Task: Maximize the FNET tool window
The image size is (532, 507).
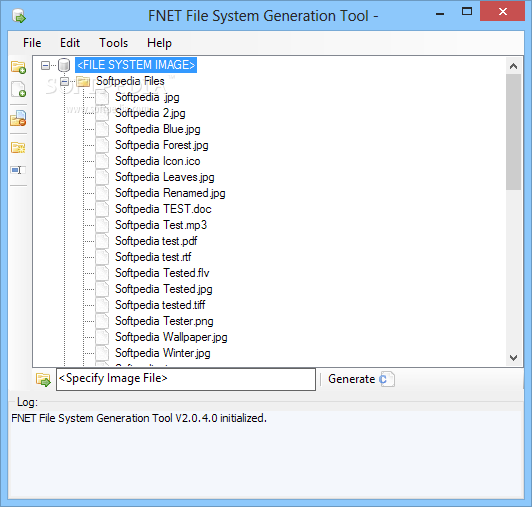Action: pyautogui.click(x=467, y=12)
